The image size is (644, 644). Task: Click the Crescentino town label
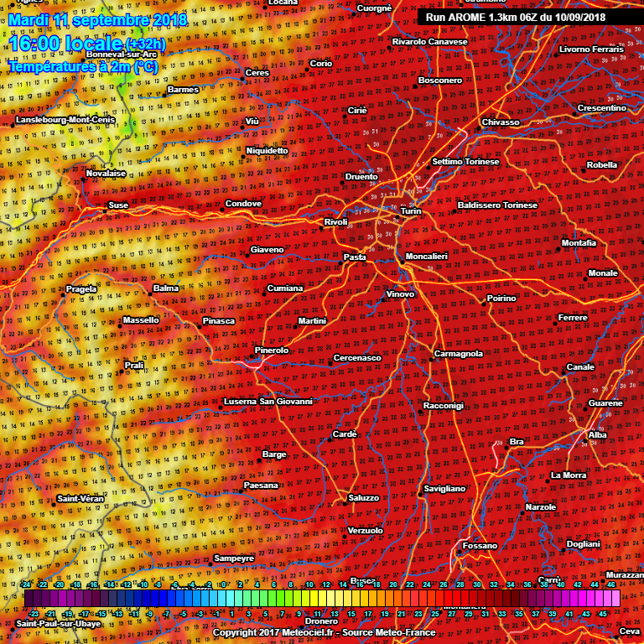(x=602, y=108)
